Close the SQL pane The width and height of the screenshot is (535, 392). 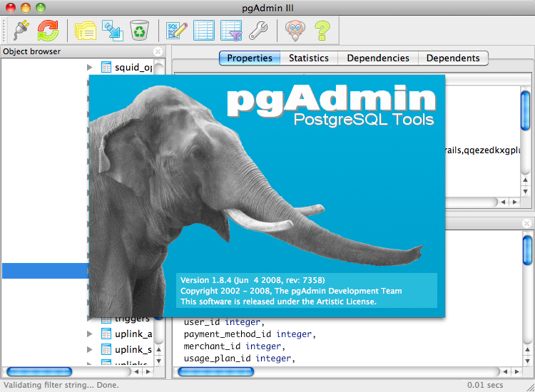[527, 224]
